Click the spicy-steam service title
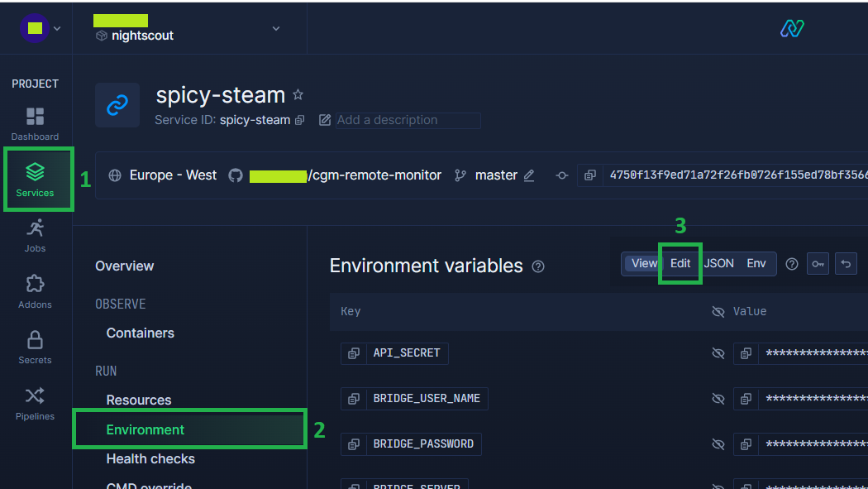Viewport: 868px width, 489px height. click(x=221, y=95)
